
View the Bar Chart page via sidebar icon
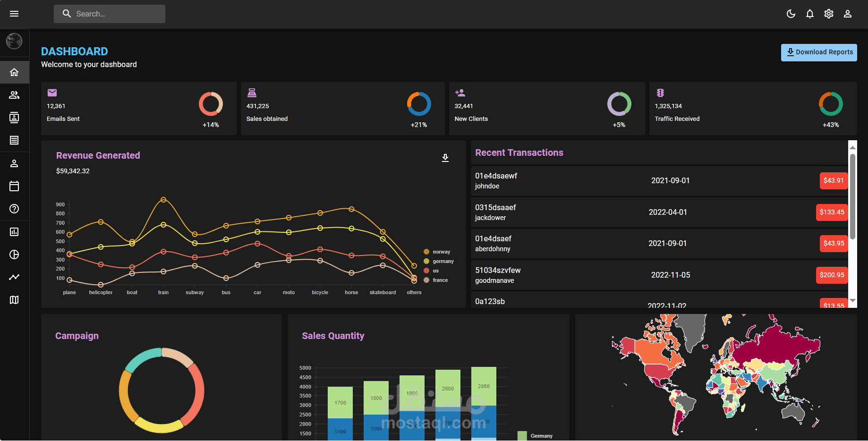pyautogui.click(x=14, y=231)
